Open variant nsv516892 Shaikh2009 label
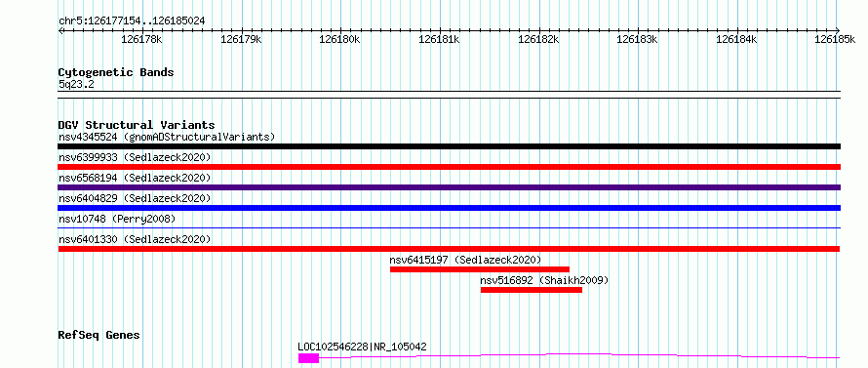 click(545, 280)
